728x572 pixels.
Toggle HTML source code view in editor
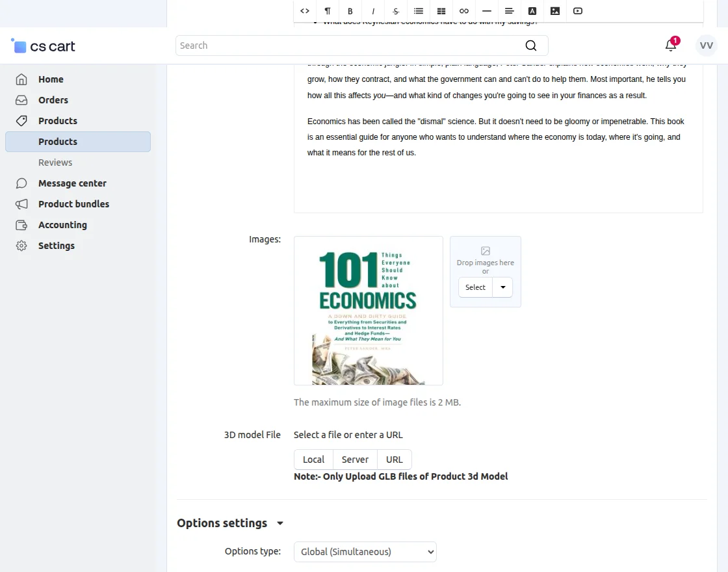coord(305,11)
